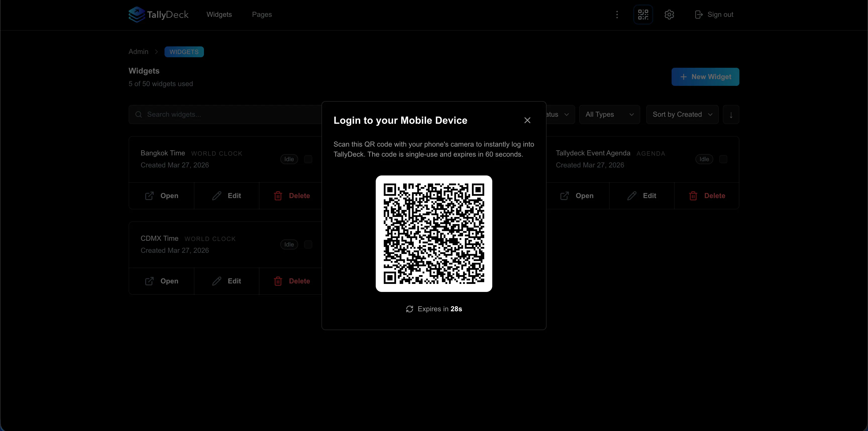
Task: Click the 'Expires in 28s' countdown text
Action: tap(440, 309)
